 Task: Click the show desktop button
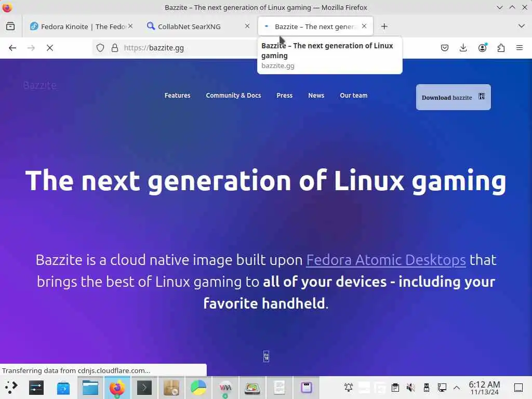coord(518,388)
